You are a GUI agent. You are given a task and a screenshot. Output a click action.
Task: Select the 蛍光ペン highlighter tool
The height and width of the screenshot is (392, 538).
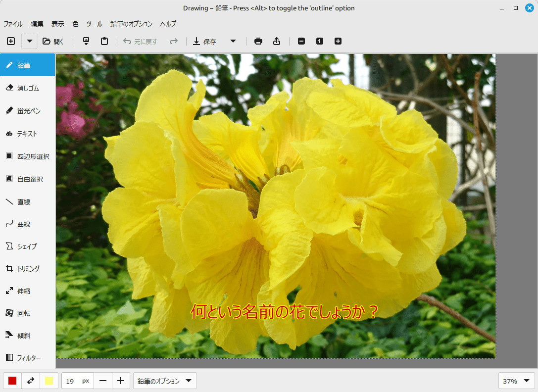point(27,111)
